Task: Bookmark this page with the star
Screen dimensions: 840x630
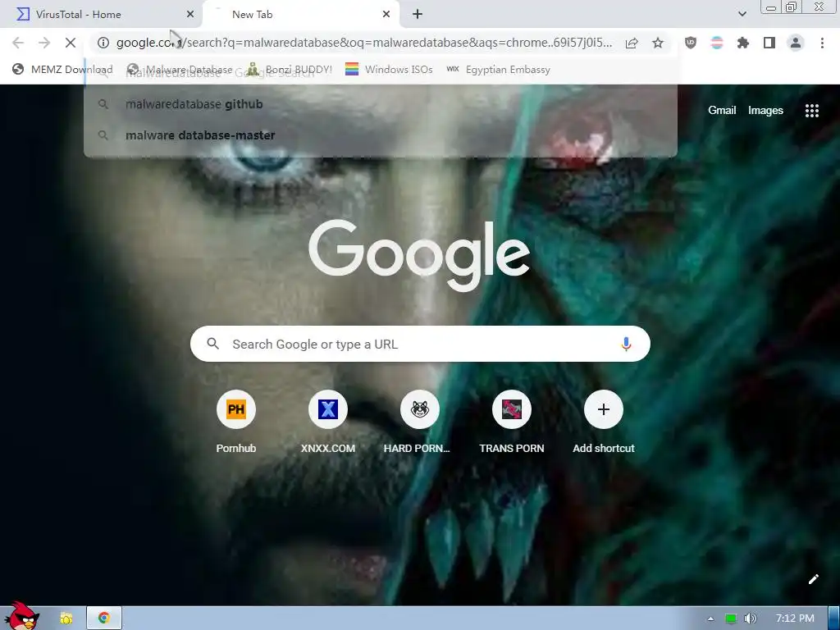Action: tap(658, 43)
